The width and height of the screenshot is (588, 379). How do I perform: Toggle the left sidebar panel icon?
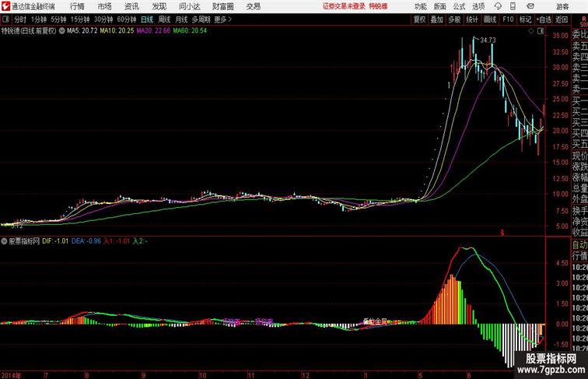point(5,19)
